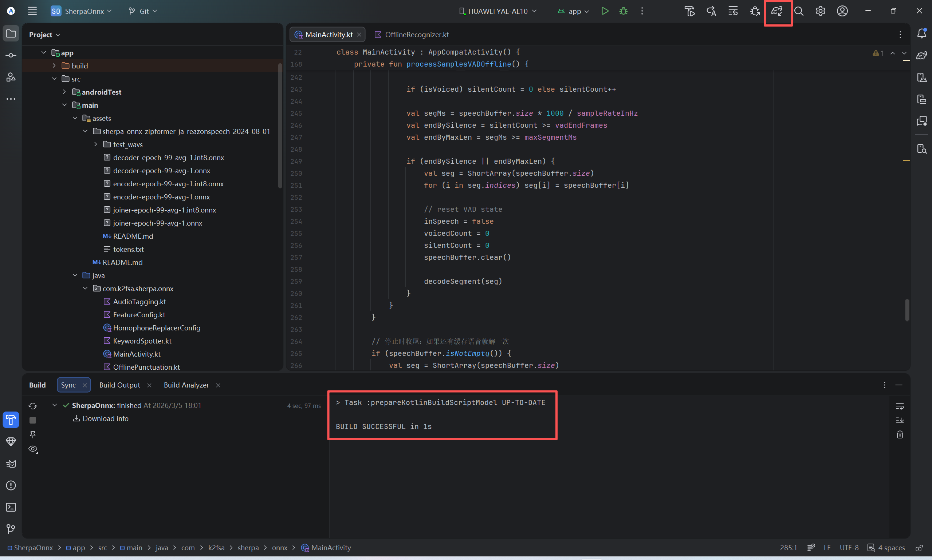Toggle the eye view options in Build panel
This screenshot has width=932, height=560.
point(33,449)
